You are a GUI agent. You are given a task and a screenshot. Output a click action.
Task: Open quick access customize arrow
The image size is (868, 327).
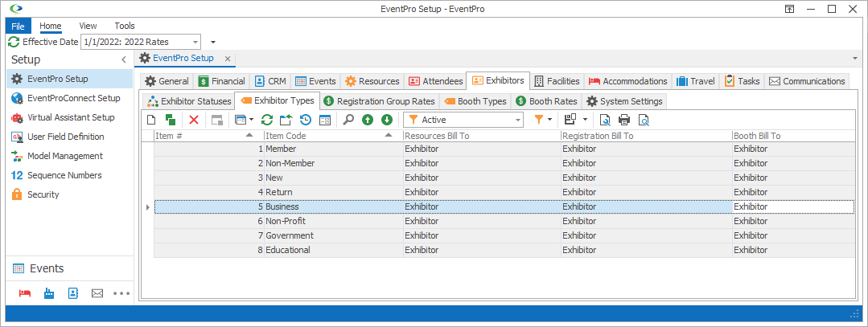(213, 42)
